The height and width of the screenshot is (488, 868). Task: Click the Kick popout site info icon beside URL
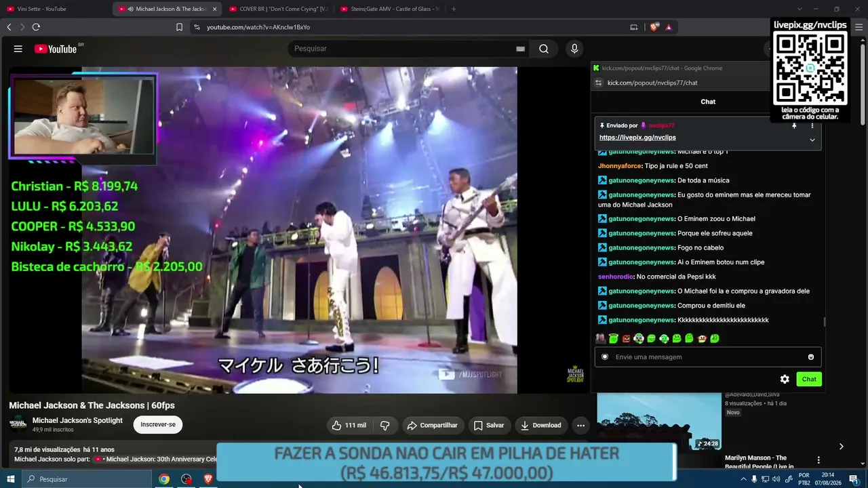click(598, 83)
